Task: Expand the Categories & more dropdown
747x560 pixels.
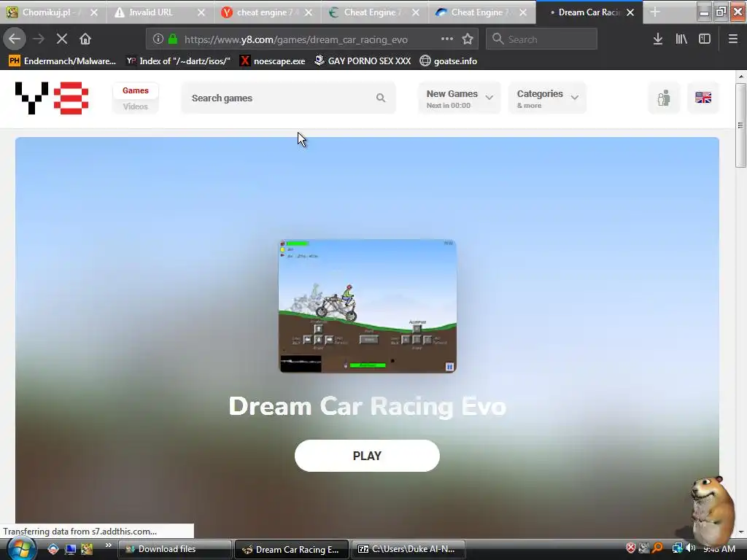Action: tap(547, 98)
